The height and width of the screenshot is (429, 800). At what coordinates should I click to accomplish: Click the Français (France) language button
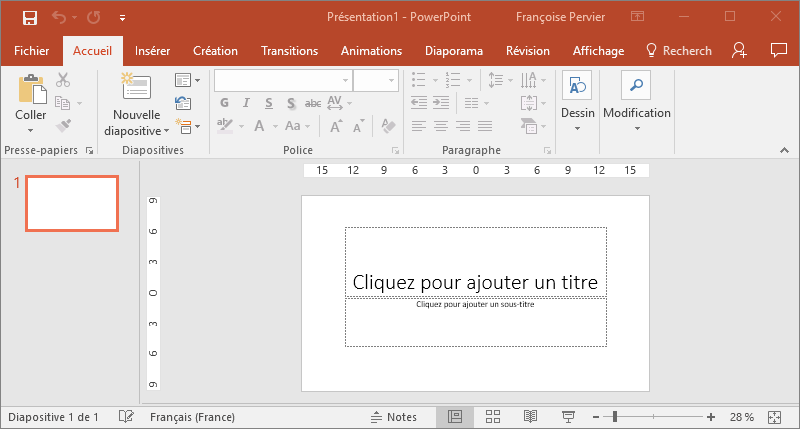[x=190, y=417]
